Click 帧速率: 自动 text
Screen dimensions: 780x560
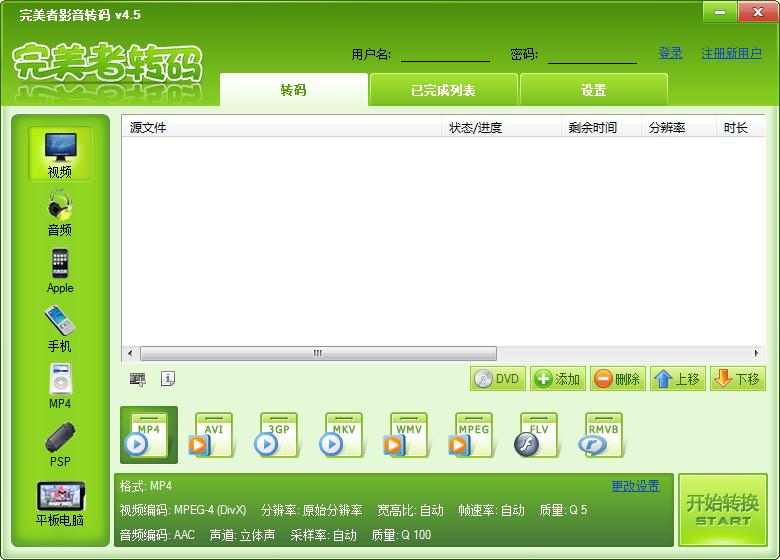pyautogui.click(x=491, y=510)
